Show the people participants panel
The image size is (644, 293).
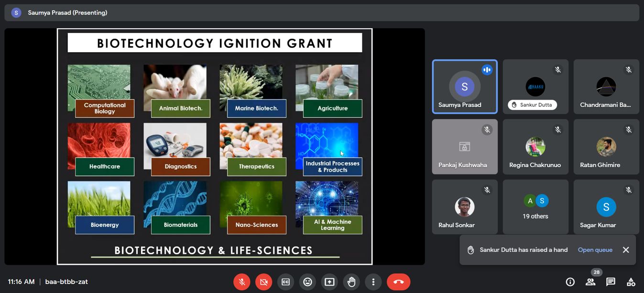[x=590, y=282]
